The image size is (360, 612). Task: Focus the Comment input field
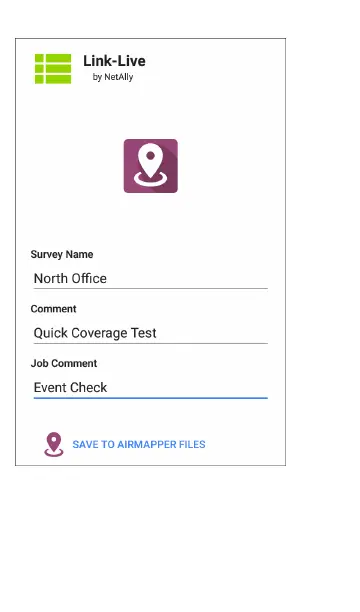tap(151, 333)
